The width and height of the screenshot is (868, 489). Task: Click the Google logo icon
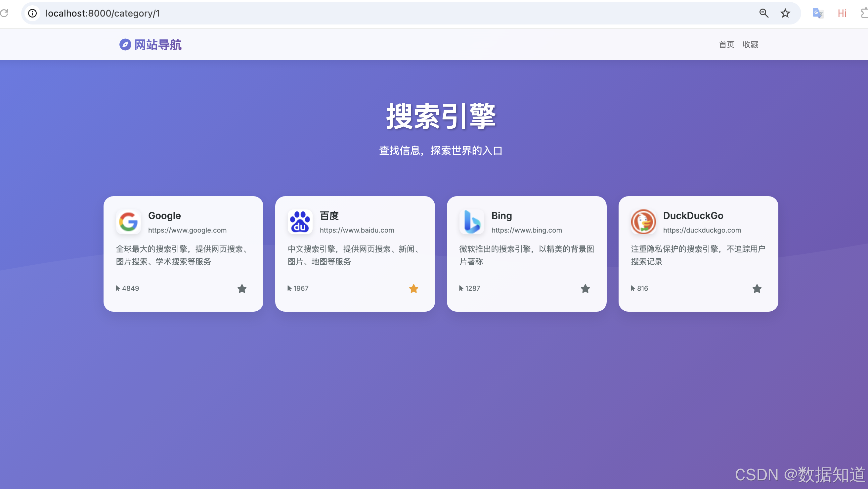[x=128, y=222]
